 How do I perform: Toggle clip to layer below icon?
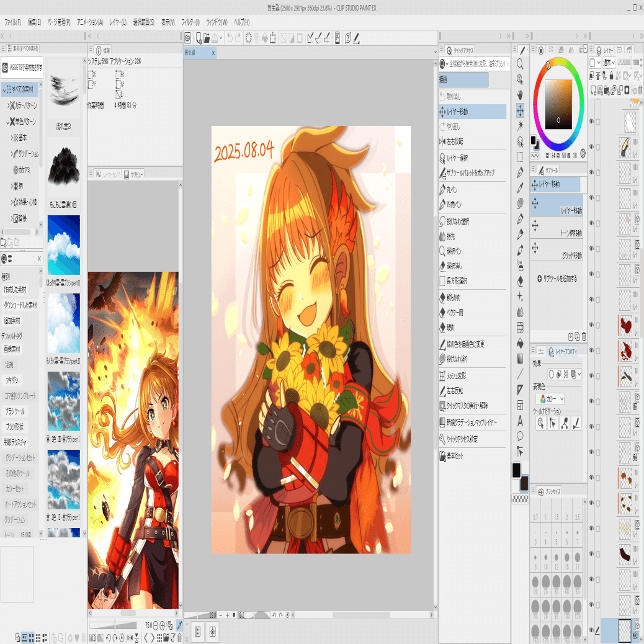pyautogui.click(x=592, y=76)
